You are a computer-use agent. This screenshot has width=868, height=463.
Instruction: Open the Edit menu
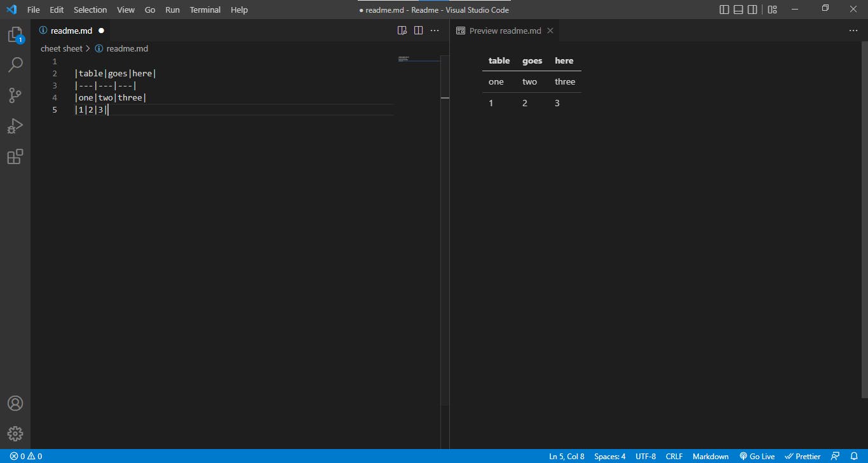tap(57, 10)
